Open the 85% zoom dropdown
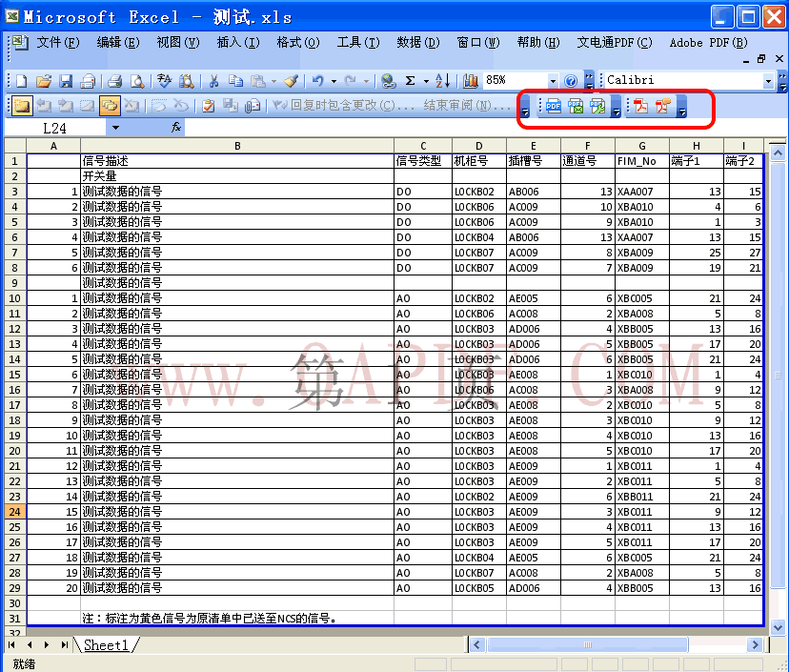The image size is (789, 672). (553, 80)
